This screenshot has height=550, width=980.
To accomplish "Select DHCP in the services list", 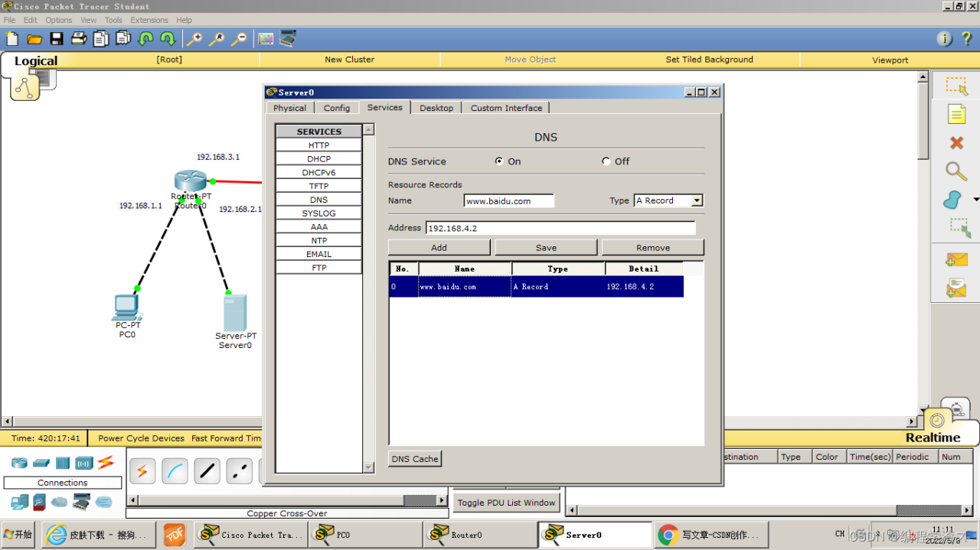I will click(x=318, y=159).
